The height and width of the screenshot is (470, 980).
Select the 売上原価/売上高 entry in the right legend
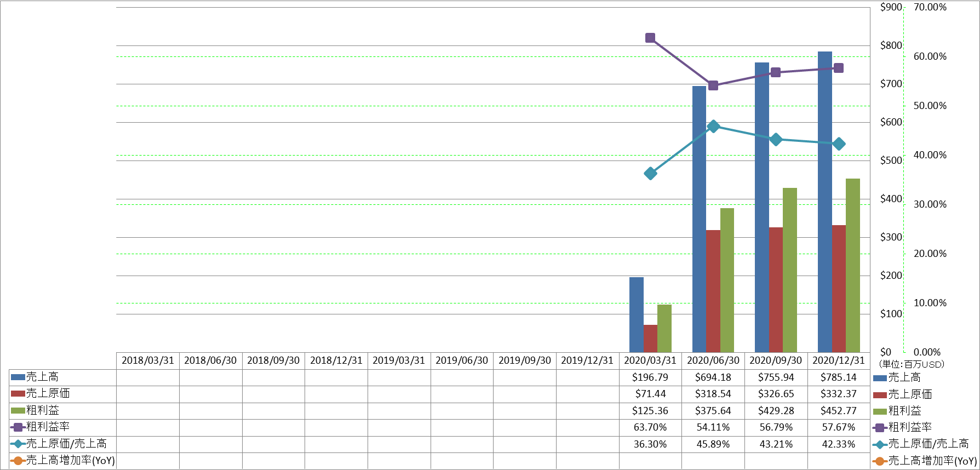(x=920, y=444)
